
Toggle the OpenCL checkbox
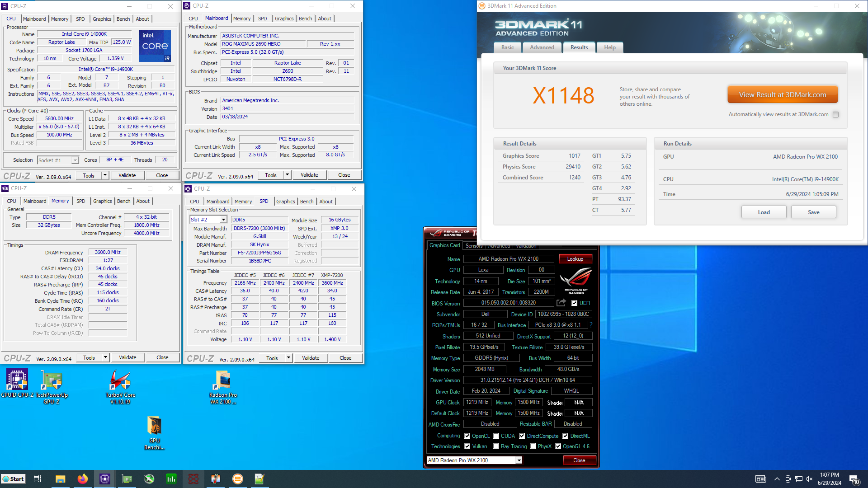(x=467, y=436)
